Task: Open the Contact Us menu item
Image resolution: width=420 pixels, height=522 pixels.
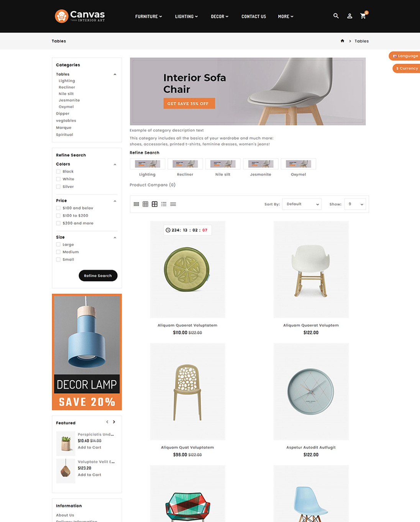Action: pyautogui.click(x=254, y=16)
